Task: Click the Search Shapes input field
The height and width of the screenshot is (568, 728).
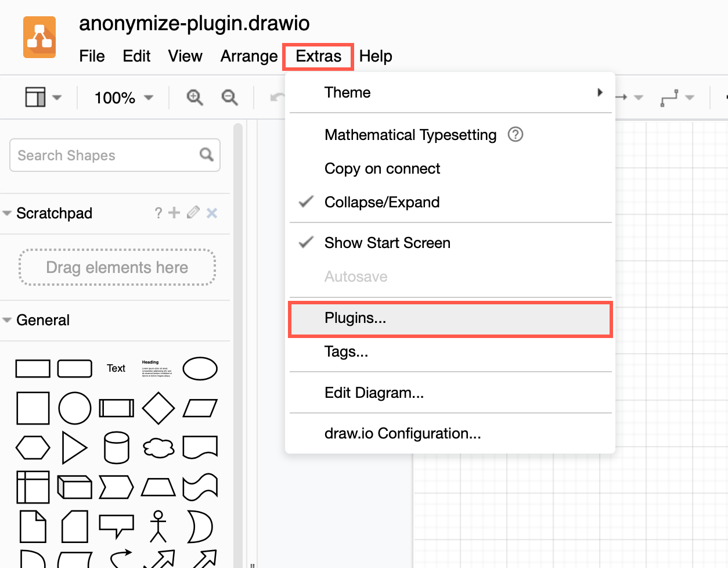Action: [x=104, y=155]
